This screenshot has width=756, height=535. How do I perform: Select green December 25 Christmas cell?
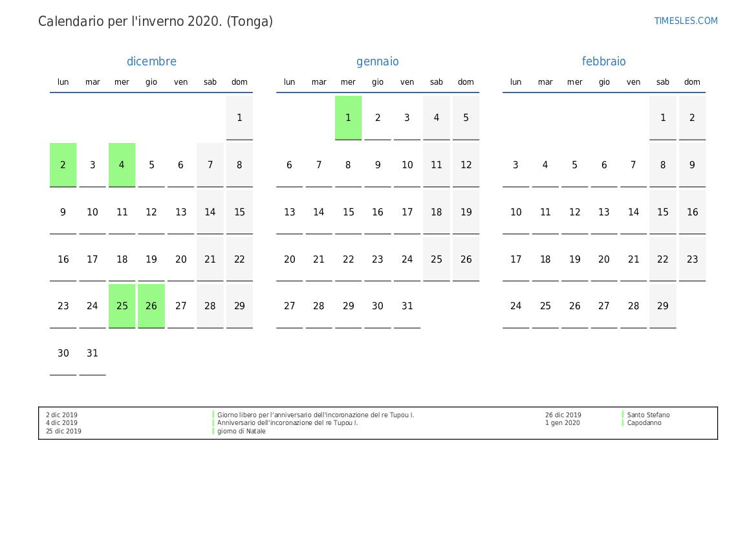point(122,306)
